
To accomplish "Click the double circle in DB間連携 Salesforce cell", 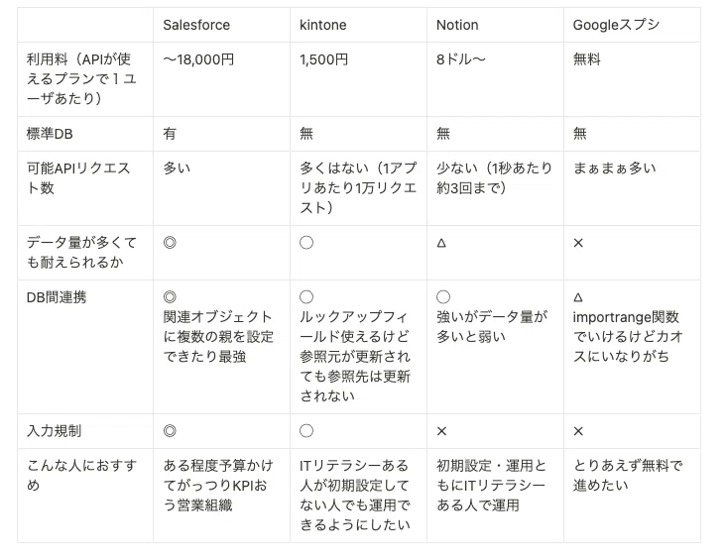I will 170,297.
